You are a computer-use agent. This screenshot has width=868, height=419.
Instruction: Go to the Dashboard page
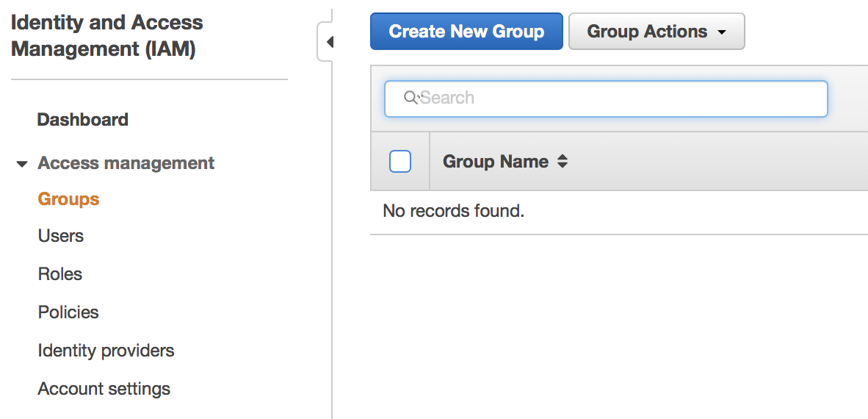click(83, 120)
